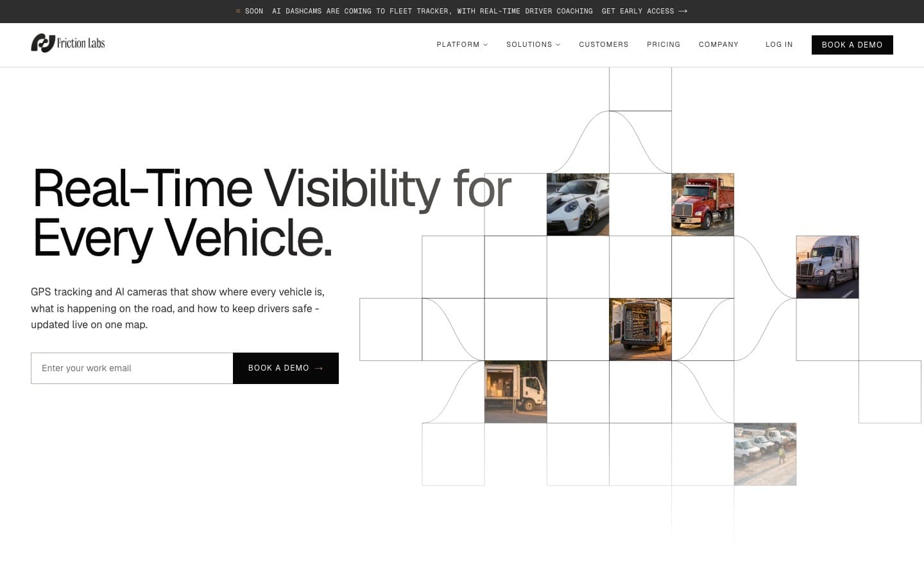Image resolution: width=924 pixels, height=578 pixels.
Task: Open the cargo van interior thumbnail
Action: pyautogui.click(x=640, y=329)
